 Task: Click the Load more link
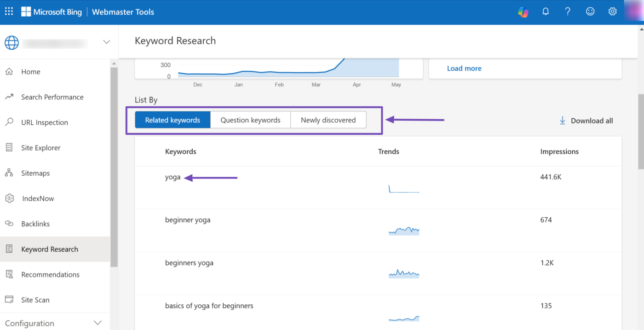pyautogui.click(x=464, y=68)
